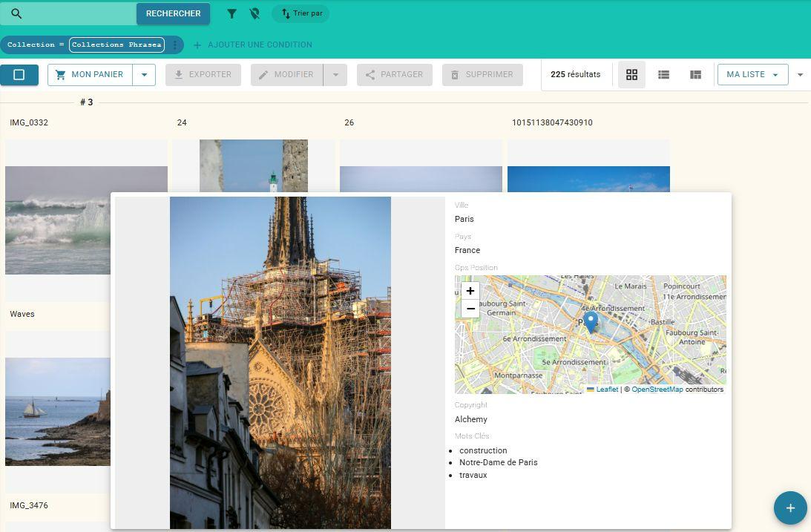Screen dimensions: 811x532
Task: Click the keyword construction
Action: click(483, 451)
